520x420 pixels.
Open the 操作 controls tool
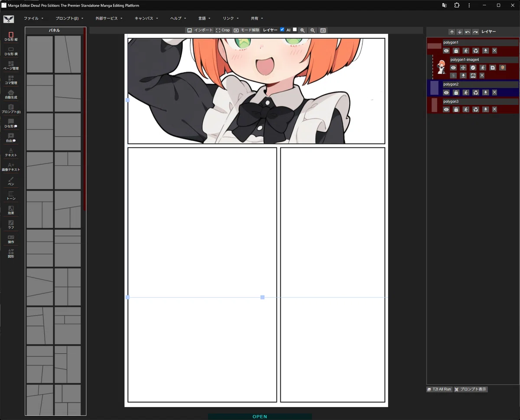tap(11, 239)
